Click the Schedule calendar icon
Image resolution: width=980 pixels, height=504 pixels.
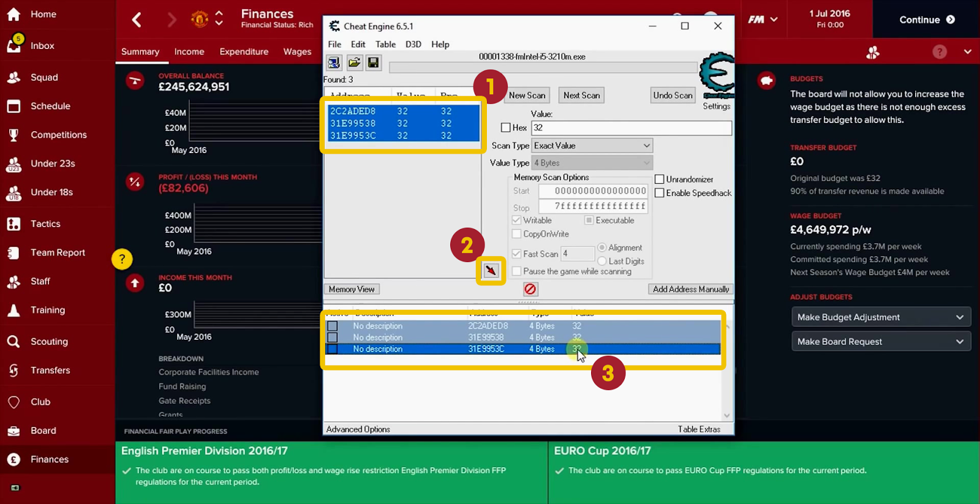point(13,106)
